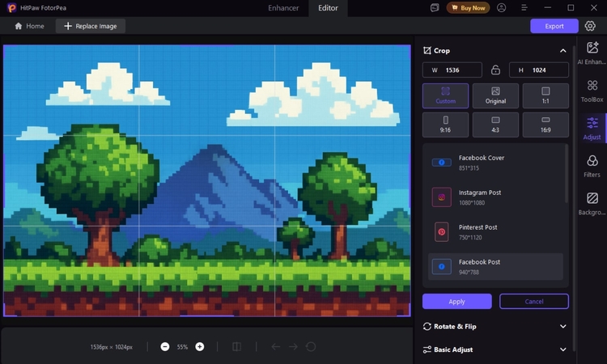
Task: Open the hamburger main menu
Action: click(x=524, y=8)
